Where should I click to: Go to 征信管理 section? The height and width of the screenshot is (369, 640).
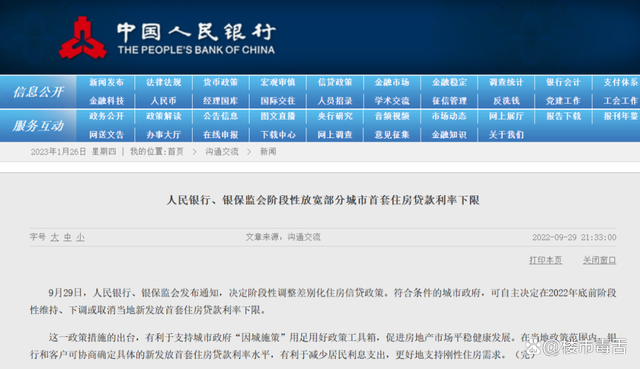pos(449,101)
